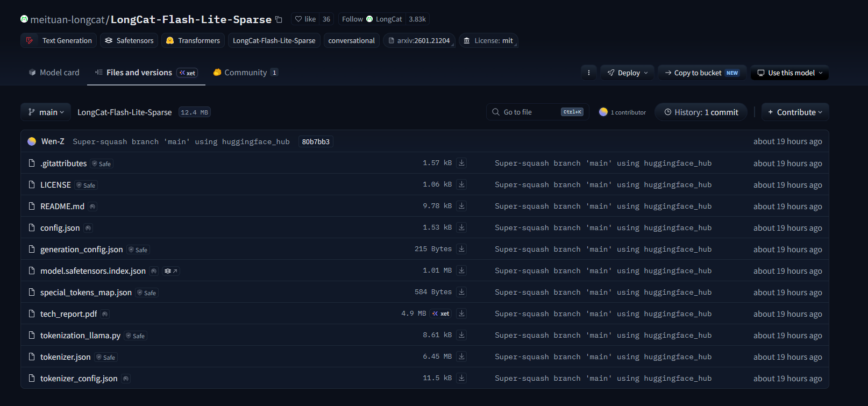Click scan status icon next to tokenizer_config.json
This screenshot has width=868, height=406.
125,379
